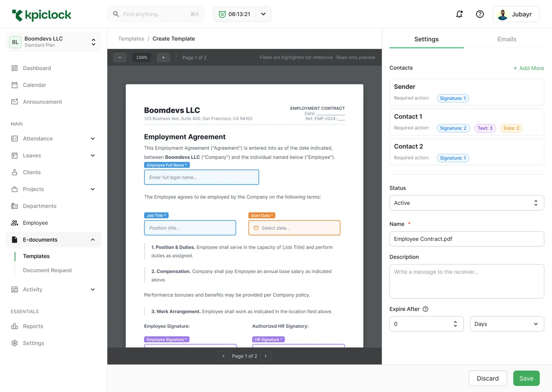552x392 pixels.
Task: Open the help question mark icon
Action: [x=480, y=14]
